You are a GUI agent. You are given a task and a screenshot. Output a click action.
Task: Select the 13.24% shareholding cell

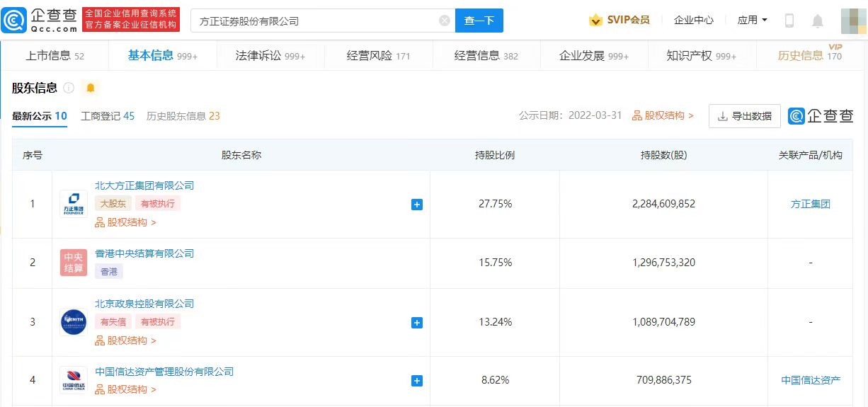point(495,322)
